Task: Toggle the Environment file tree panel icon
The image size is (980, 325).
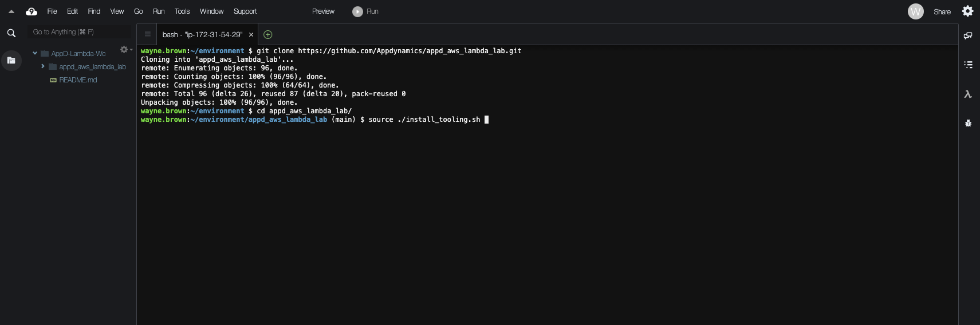Action: pos(11,60)
